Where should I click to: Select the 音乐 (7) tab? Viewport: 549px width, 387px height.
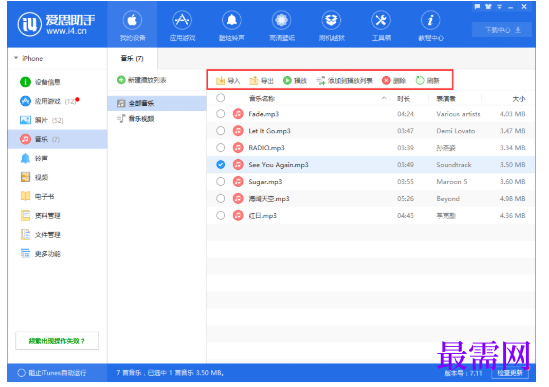coord(132,58)
